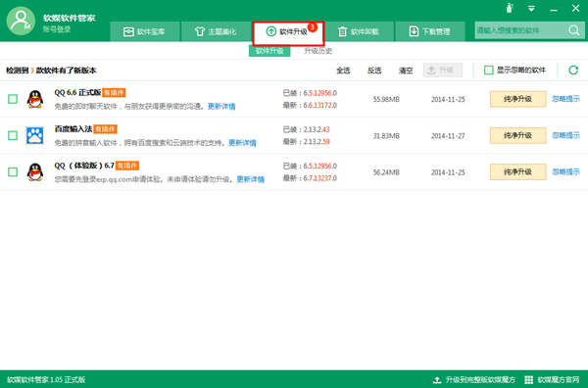Click 软媒软件管家 1.05 正式版 version text
The width and height of the screenshot is (588, 388).
[46, 380]
